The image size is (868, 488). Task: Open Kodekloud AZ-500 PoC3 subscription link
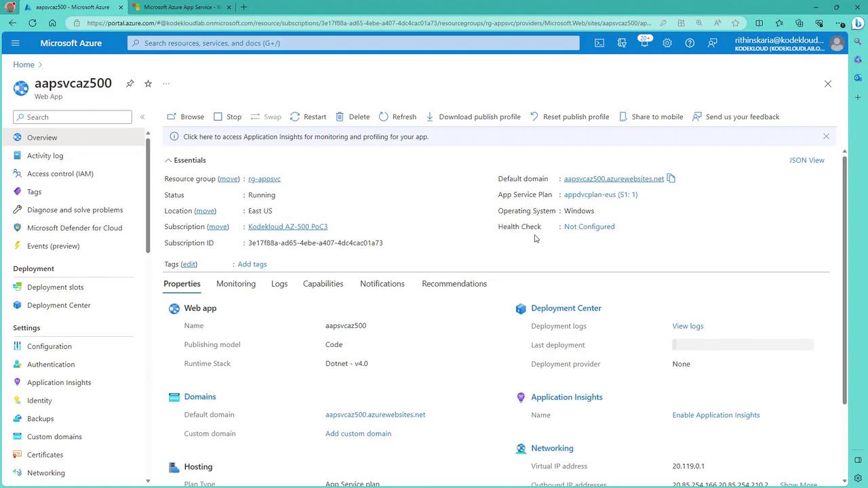(288, 226)
